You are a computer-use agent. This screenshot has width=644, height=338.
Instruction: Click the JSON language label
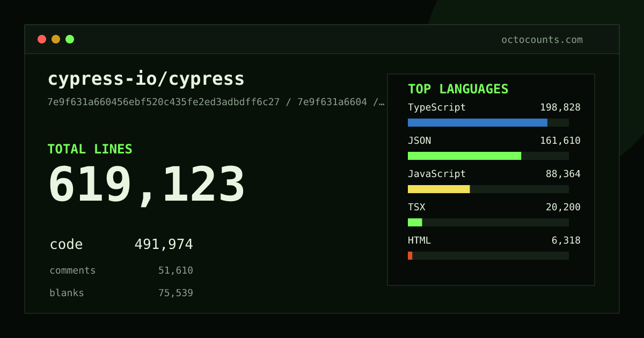click(x=419, y=141)
